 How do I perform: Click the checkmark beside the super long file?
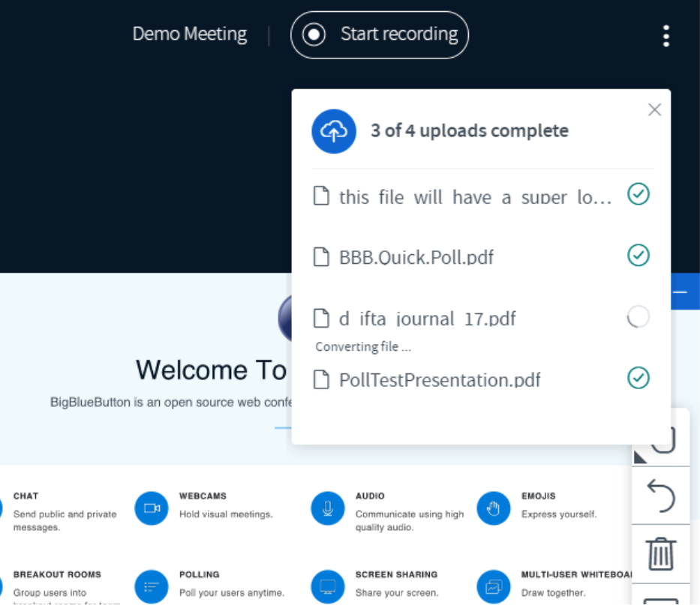click(638, 194)
